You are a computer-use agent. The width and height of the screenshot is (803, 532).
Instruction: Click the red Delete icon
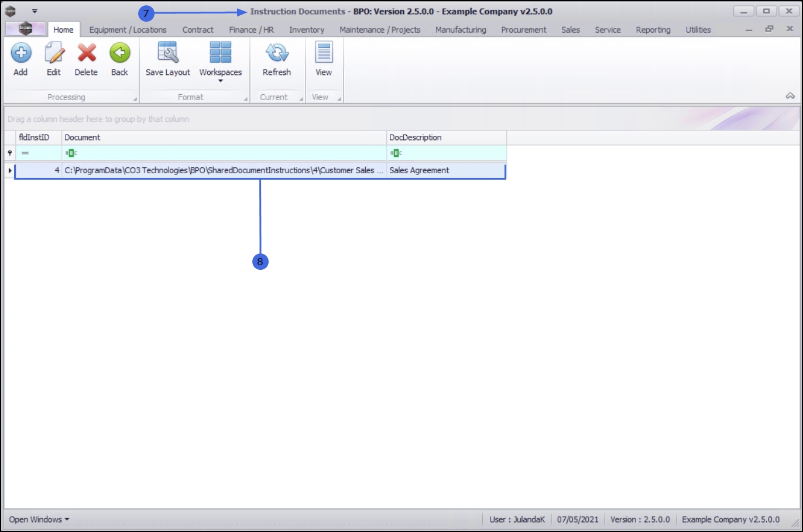[87, 53]
